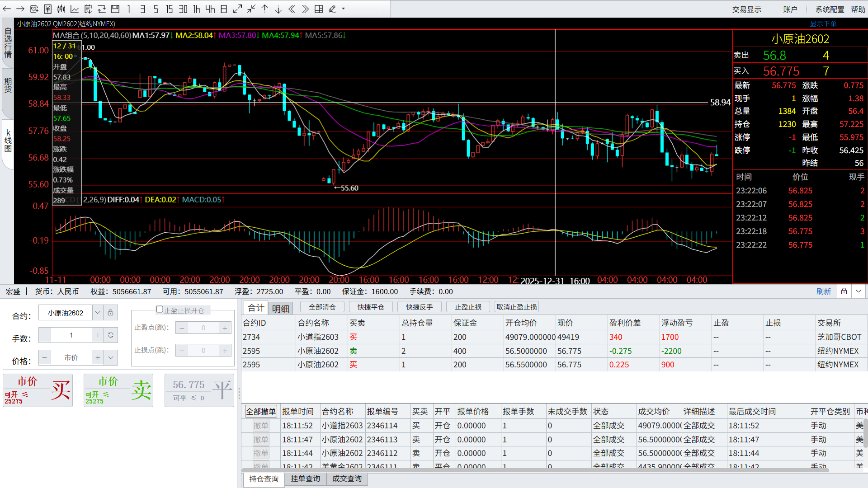
Task: Toggle the contract lock button
Action: [110, 313]
